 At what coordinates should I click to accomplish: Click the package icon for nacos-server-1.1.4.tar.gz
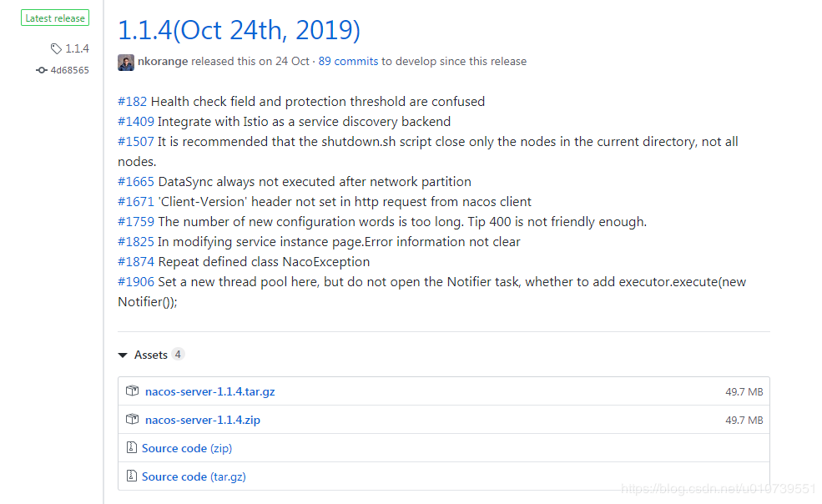coord(132,391)
